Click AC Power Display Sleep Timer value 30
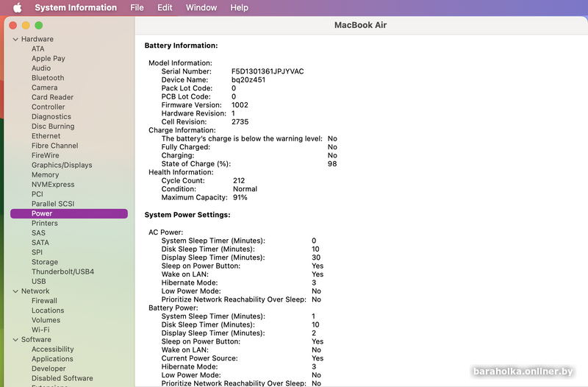The height and width of the screenshot is (387, 588). [x=316, y=258]
